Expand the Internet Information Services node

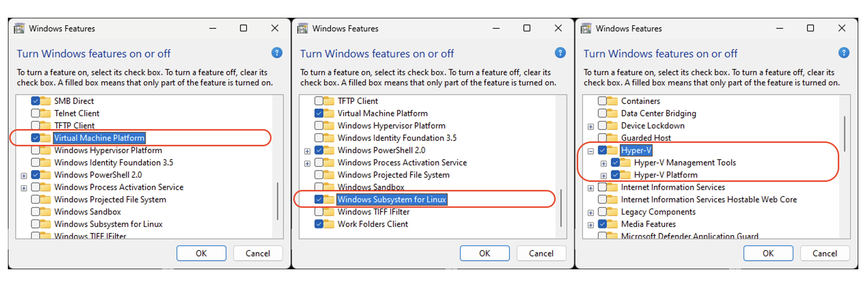click(590, 188)
